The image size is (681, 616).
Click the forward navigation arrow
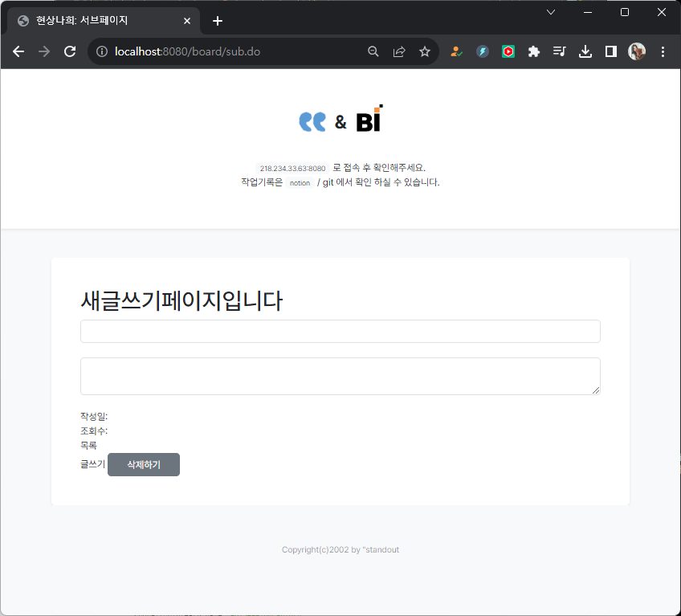tap(44, 51)
